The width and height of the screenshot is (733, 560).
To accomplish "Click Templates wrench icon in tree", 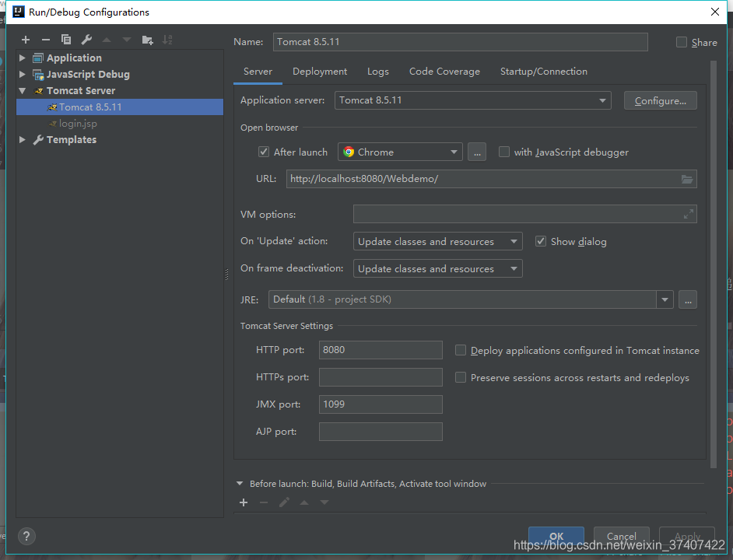I will coord(38,140).
